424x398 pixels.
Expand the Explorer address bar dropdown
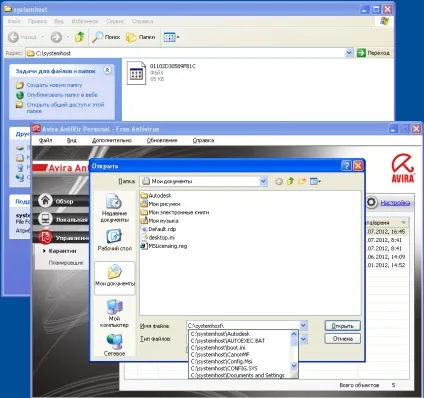349,53
